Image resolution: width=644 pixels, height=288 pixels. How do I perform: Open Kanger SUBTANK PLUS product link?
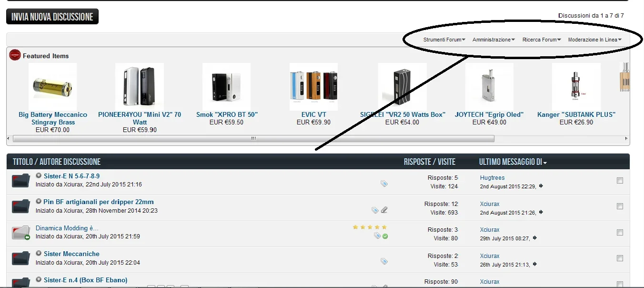coord(576,114)
